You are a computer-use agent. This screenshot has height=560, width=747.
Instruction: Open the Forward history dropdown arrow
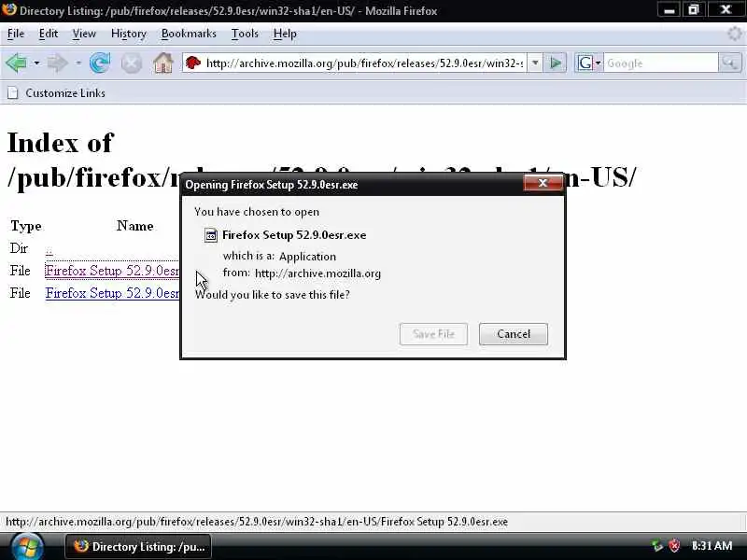tap(78, 63)
